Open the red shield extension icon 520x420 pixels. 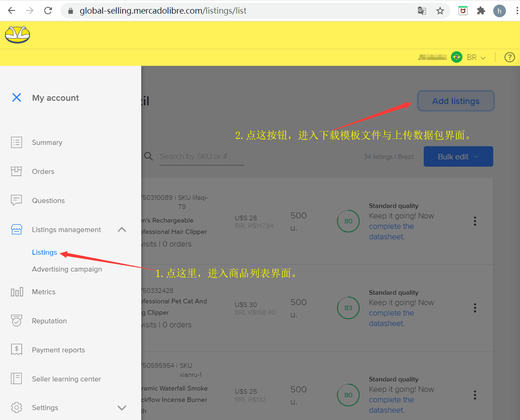point(463,10)
